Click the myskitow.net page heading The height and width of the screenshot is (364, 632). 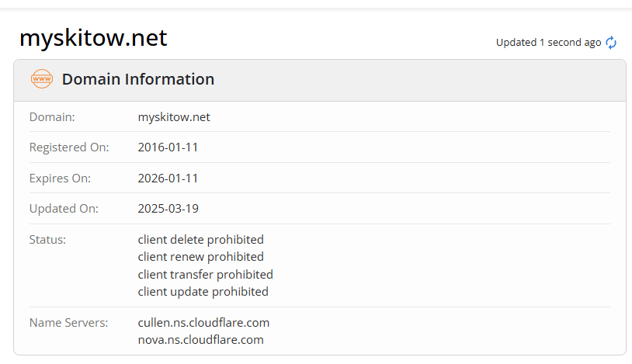tap(93, 38)
